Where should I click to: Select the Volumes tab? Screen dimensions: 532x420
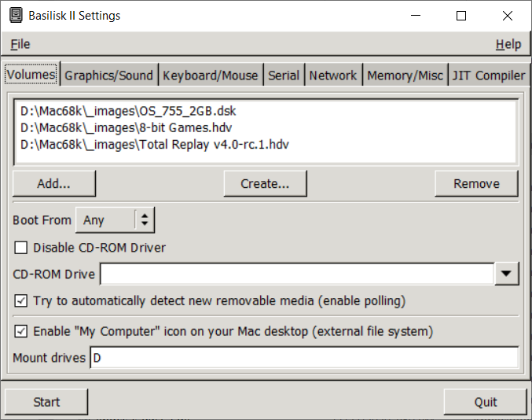pyautogui.click(x=31, y=75)
